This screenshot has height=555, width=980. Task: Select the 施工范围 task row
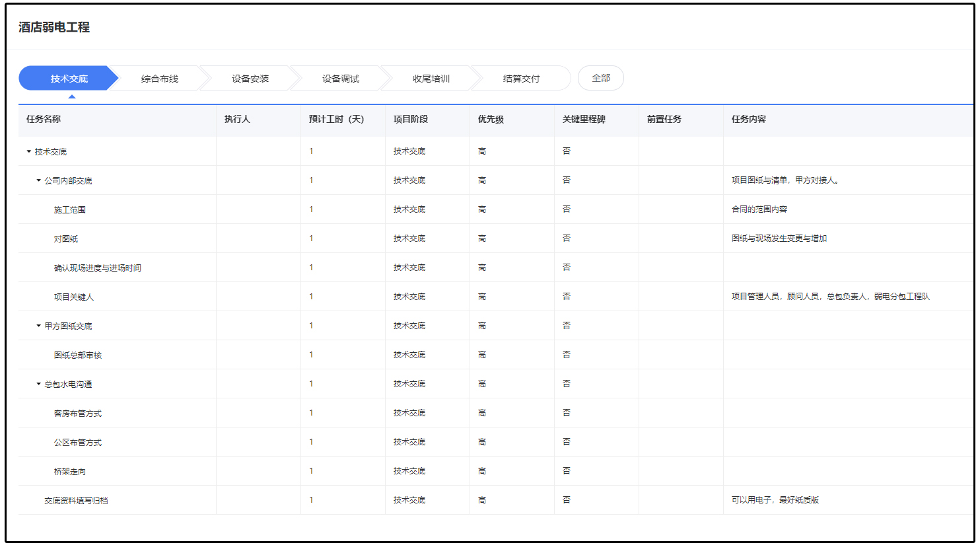(70, 210)
